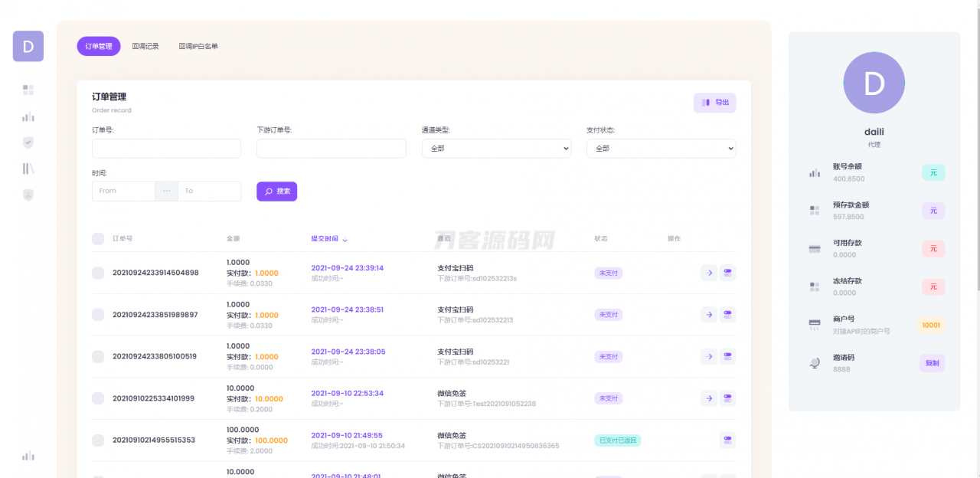Open the 通道类型 dropdown
Screen dimensions: 980x478
click(x=496, y=148)
